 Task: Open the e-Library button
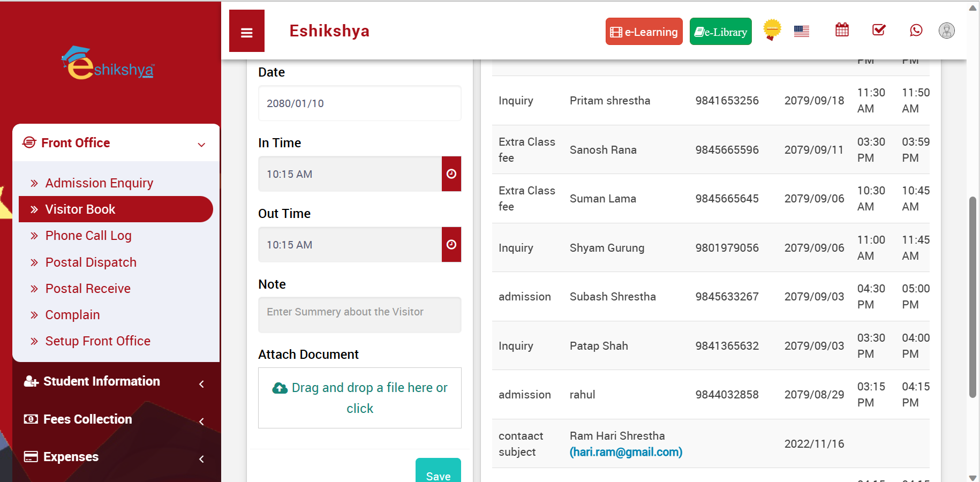click(720, 32)
